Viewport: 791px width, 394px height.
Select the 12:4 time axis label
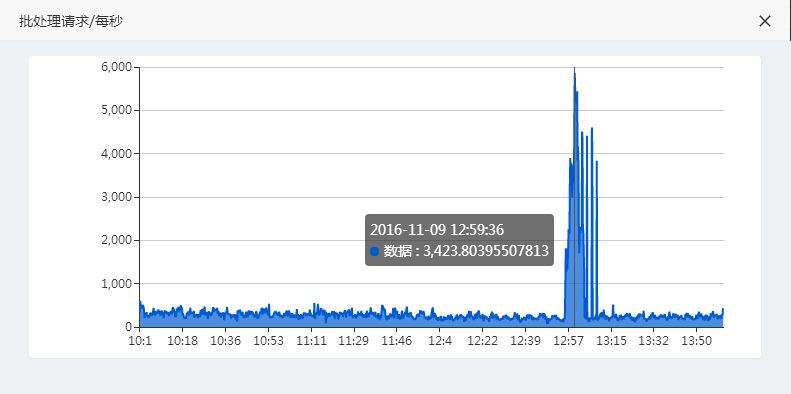click(x=440, y=341)
